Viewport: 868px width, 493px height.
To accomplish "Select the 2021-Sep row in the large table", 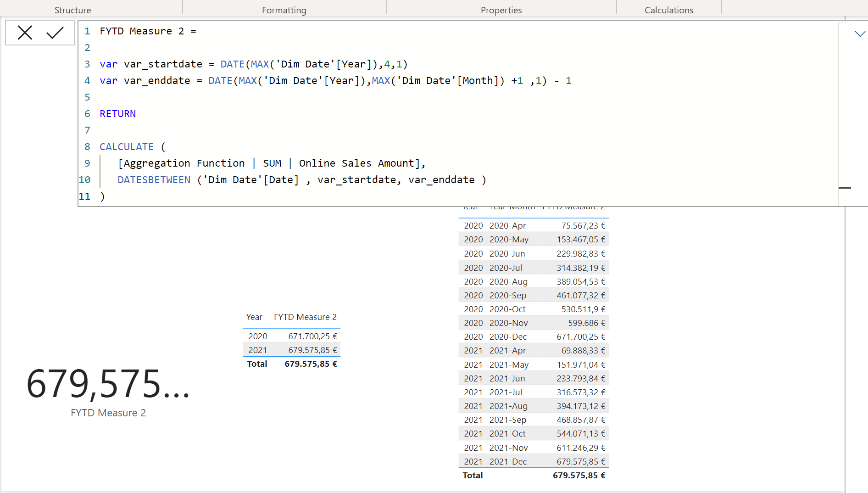I will pos(534,420).
